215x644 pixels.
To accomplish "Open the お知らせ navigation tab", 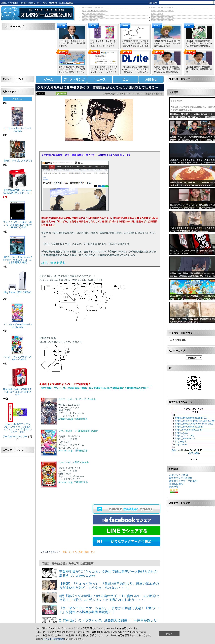I will [151, 79].
